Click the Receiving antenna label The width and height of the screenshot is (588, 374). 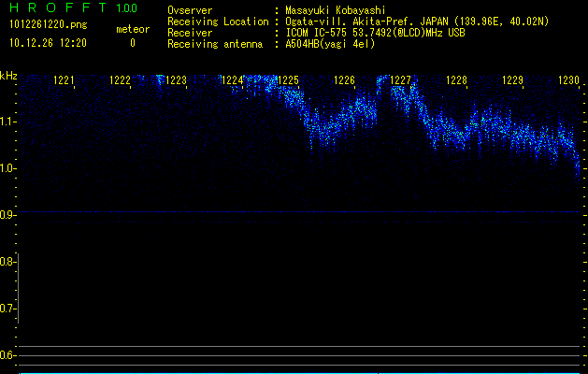click(215, 44)
